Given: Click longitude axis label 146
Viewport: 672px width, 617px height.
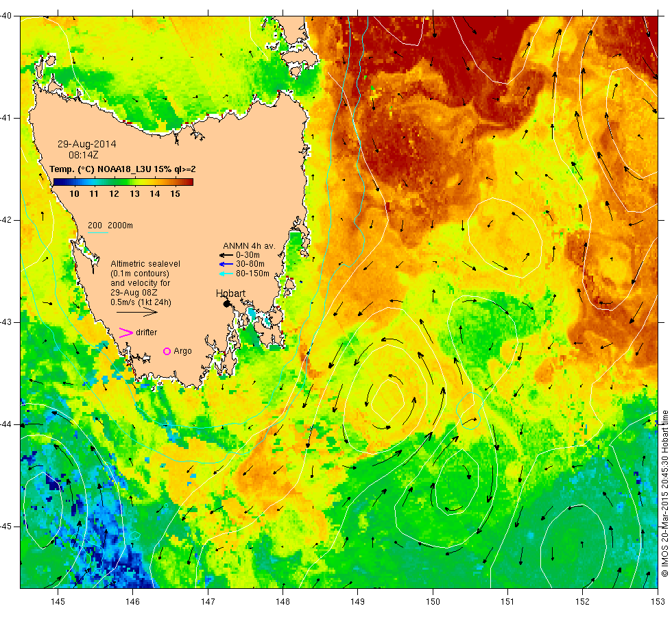Looking at the screenshot, I should [133, 602].
